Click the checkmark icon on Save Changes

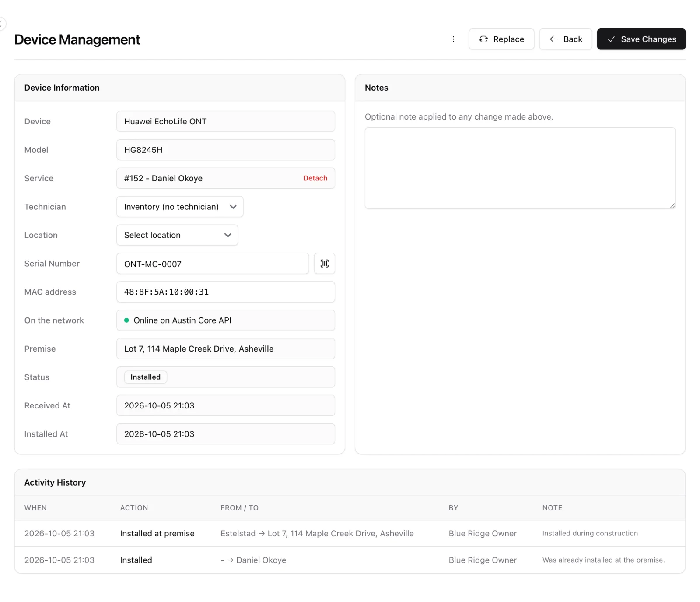point(611,39)
